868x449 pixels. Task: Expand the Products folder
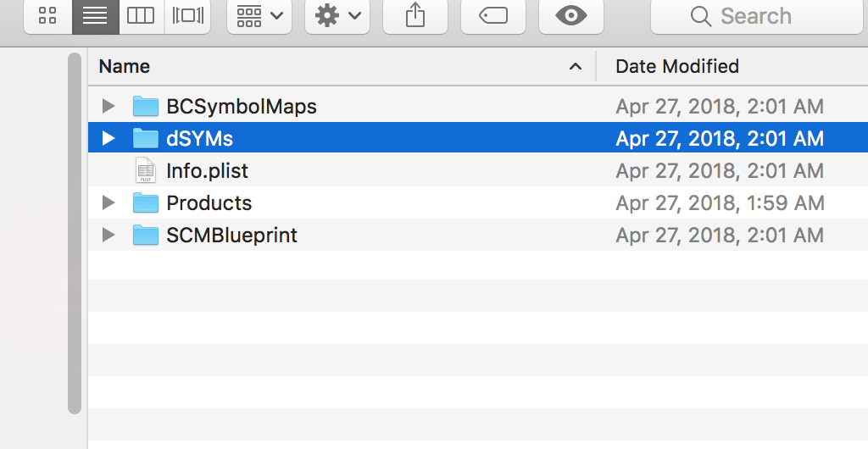[x=108, y=203]
